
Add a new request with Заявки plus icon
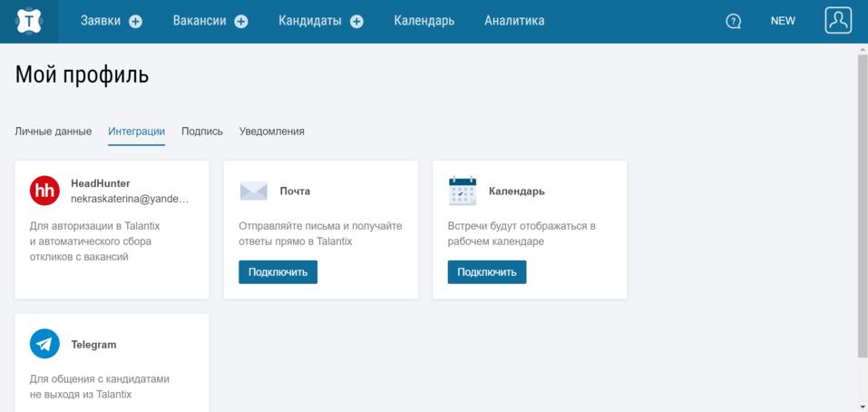click(x=136, y=22)
